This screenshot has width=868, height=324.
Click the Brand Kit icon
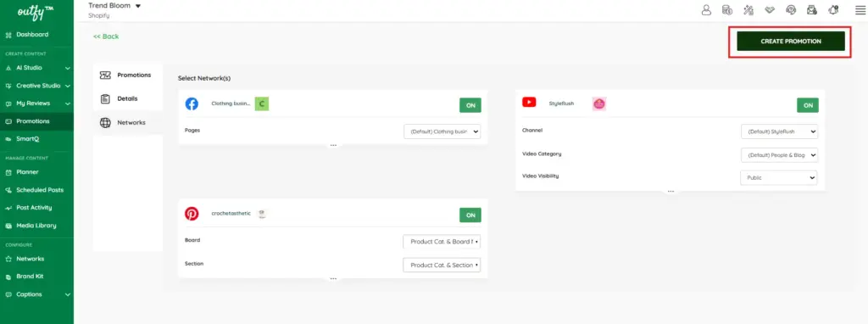[8, 277]
